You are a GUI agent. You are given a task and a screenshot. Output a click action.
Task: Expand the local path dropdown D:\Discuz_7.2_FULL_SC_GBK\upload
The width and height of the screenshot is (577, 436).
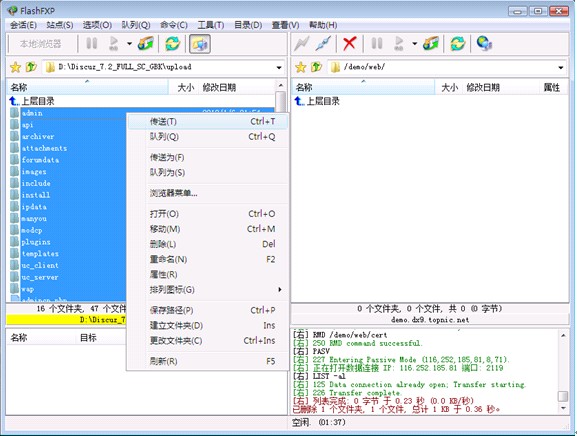pyautogui.click(x=279, y=68)
